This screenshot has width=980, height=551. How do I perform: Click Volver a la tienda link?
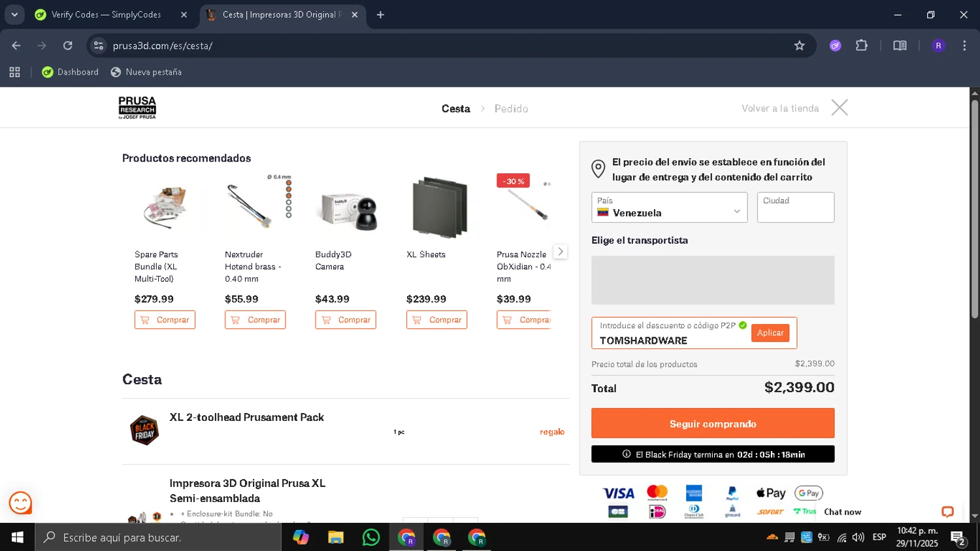point(780,109)
